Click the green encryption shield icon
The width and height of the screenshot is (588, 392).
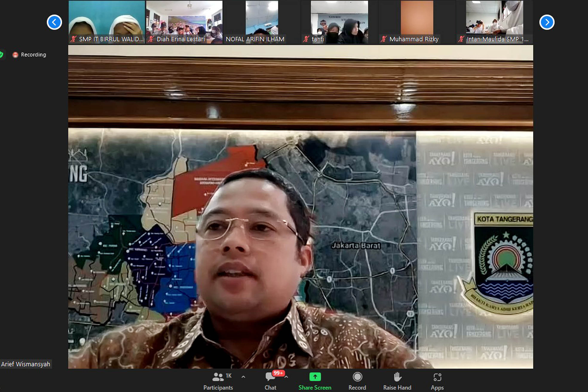coord(1,55)
